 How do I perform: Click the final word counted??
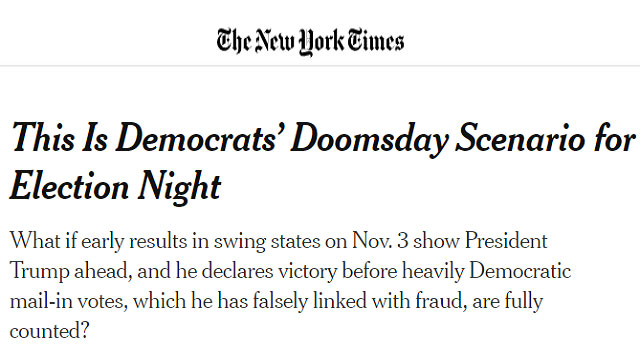[x=49, y=331]
